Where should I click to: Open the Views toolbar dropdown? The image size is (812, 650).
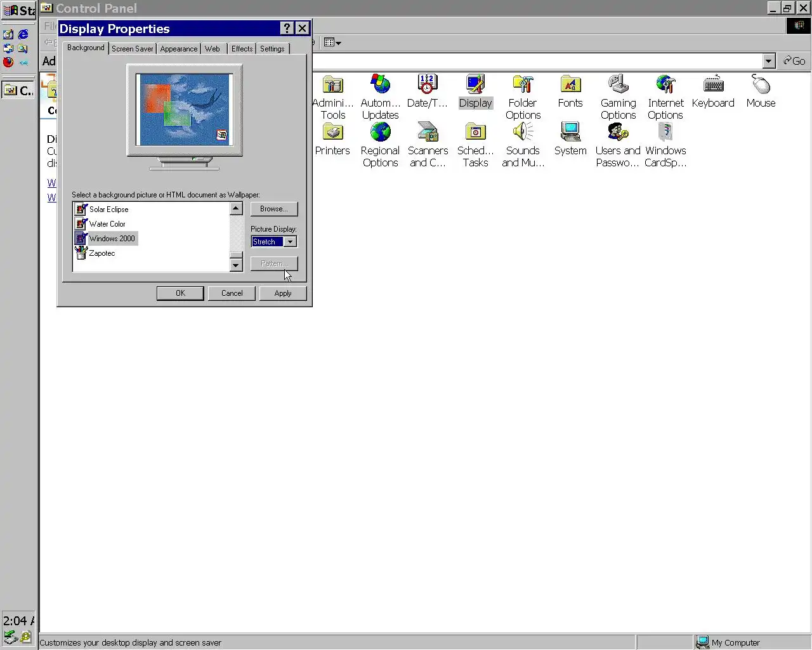pyautogui.click(x=332, y=43)
